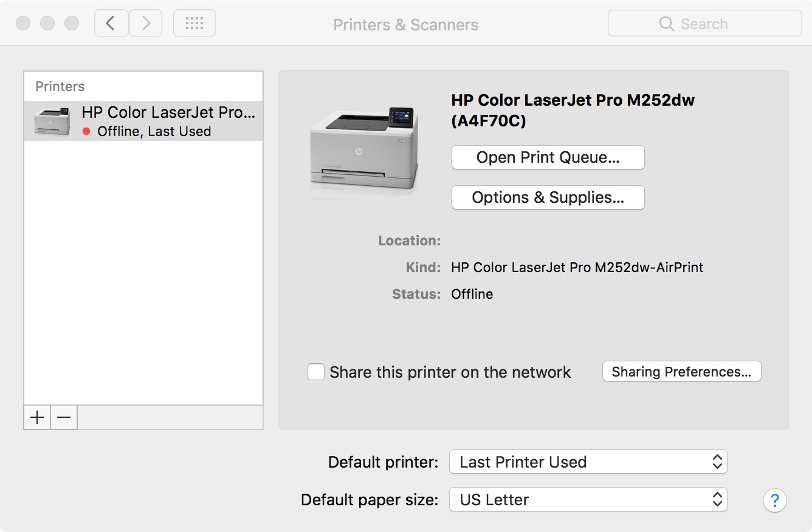Image resolution: width=812 pixels, height=532 pixels.
Task: Click the minus icon to remove printer
Action: pos(64,417)
